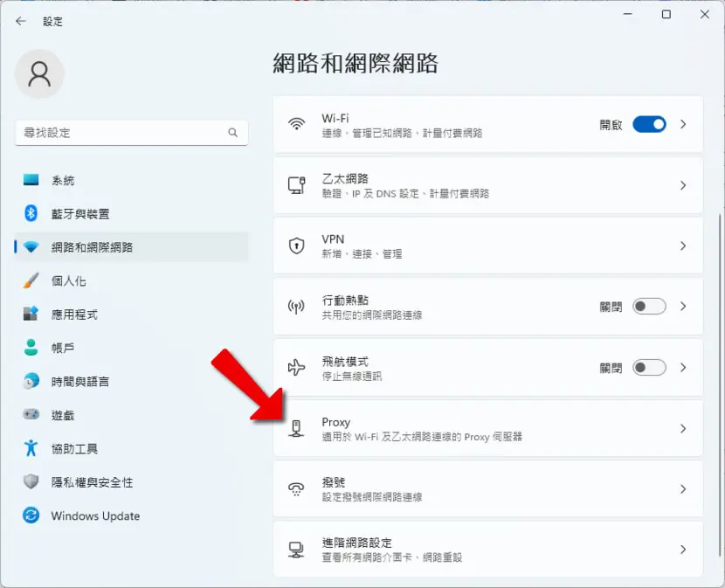Click the shield icon for 隱私權與安全性
725x588 pixels.
31,481
